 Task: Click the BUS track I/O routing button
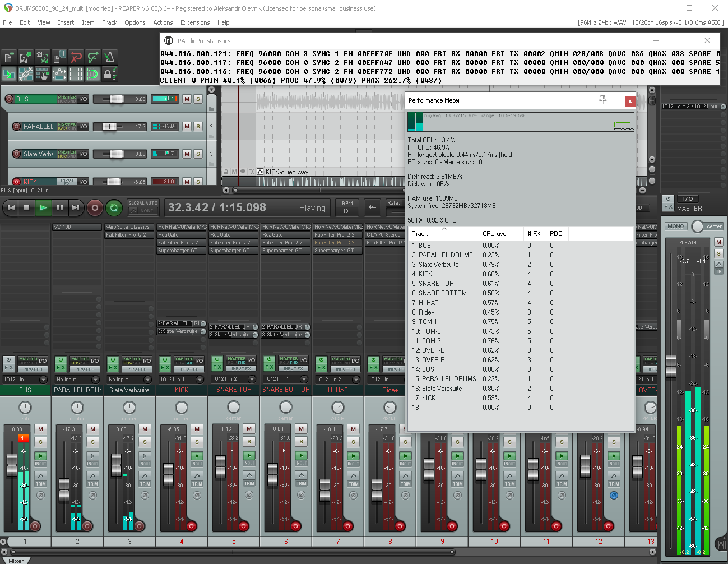pyautogui.click(x=83, y=99)
